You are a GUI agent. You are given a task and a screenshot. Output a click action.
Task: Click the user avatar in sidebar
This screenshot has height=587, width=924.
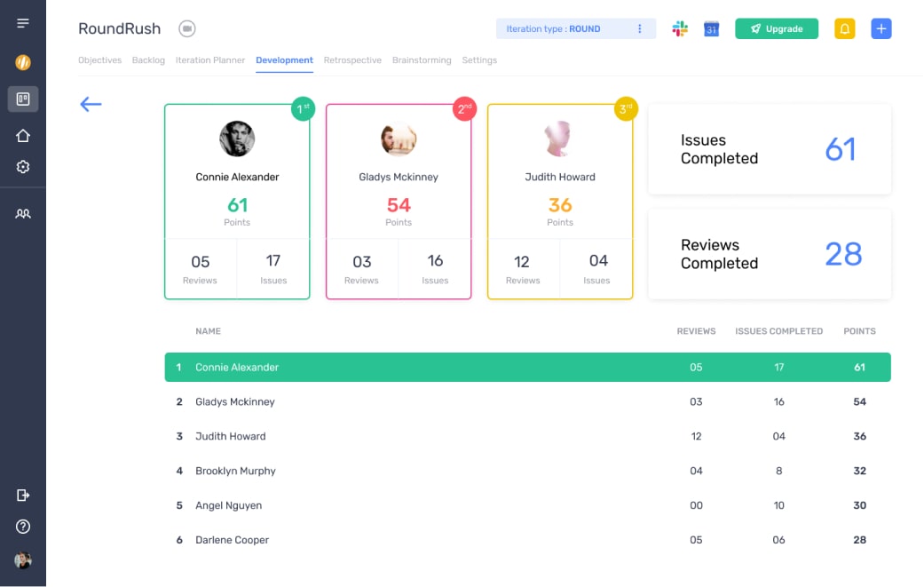point(23,560)
